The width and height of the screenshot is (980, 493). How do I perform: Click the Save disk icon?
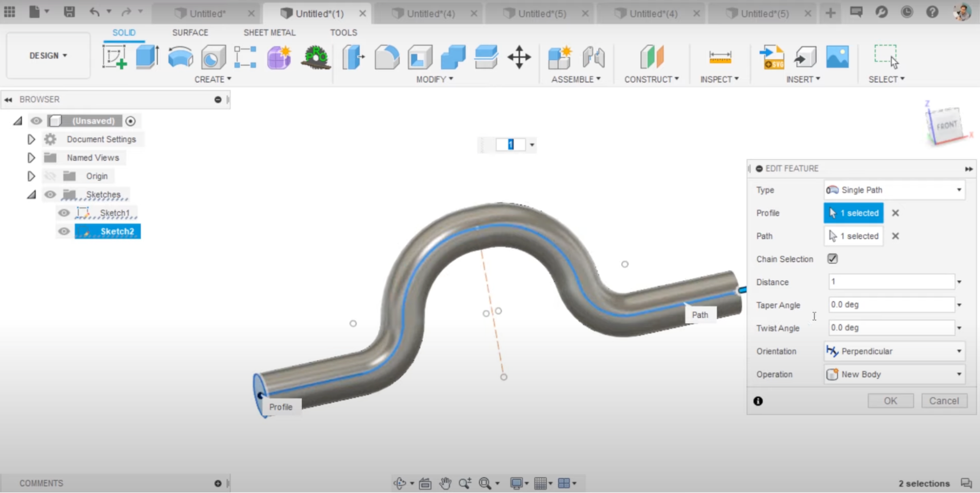(x=69, y=12)
